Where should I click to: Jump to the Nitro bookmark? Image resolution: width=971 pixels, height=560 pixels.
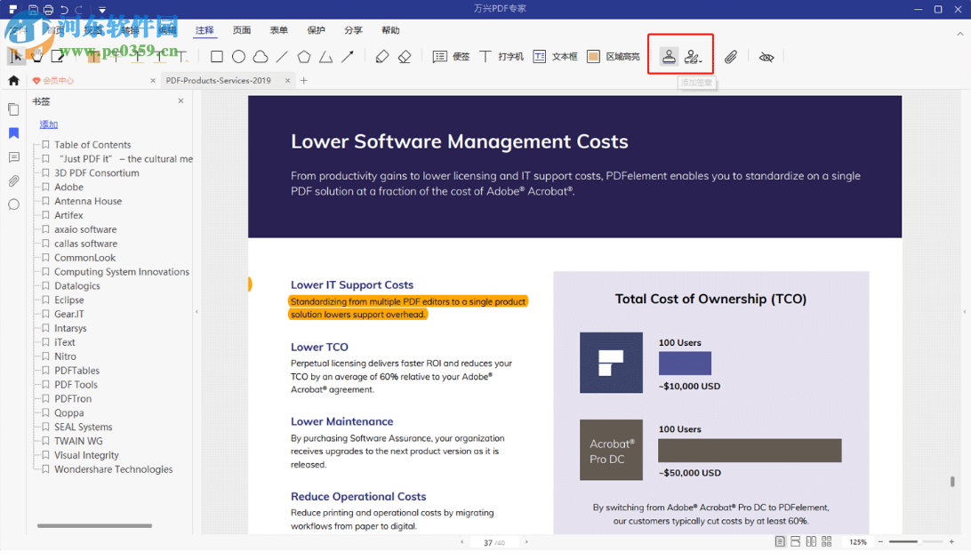(x=65, y=356)
